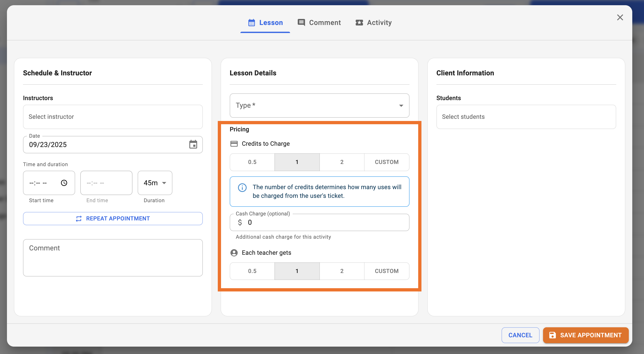Select 2 credits to charge
This screenshot has width=644, height=354.
(x=342, y=162)
